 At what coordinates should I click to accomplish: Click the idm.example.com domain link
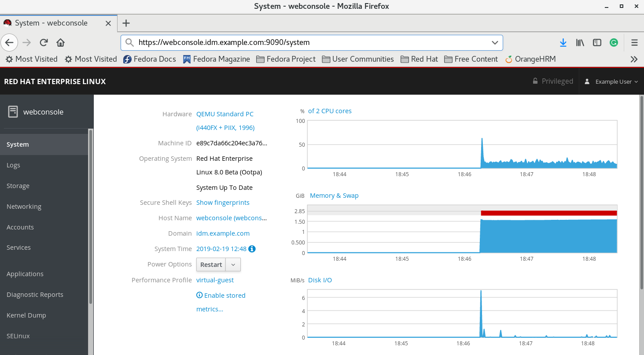(x=223, y=233)
